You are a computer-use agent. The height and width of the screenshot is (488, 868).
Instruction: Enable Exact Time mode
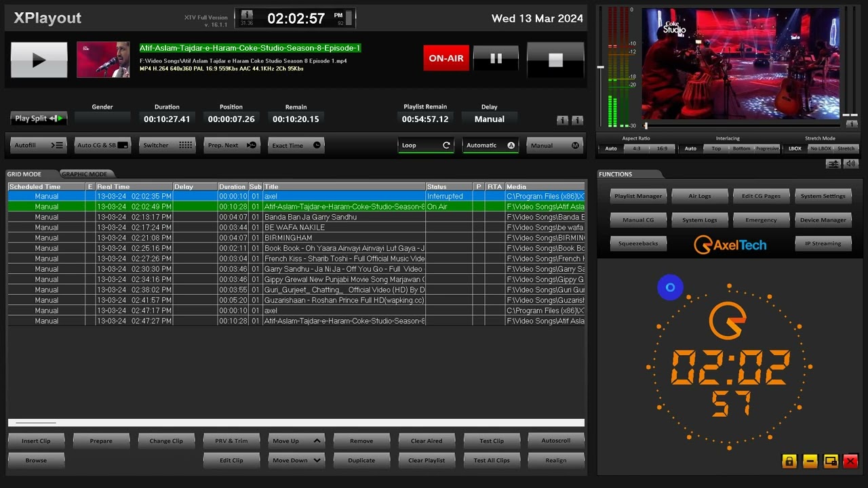pos(296,145)
